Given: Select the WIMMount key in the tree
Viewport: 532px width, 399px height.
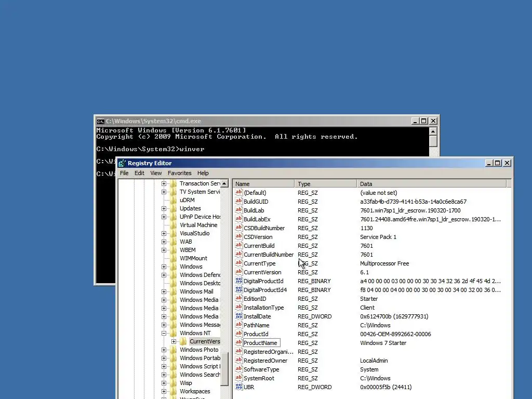Looking at the screenshot, I should point(193,258).
